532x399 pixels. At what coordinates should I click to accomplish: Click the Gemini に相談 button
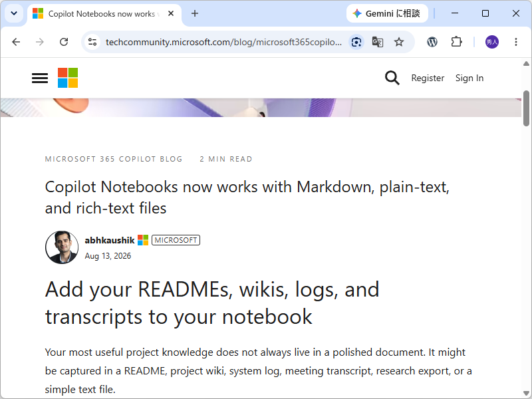tap(387, 13)
